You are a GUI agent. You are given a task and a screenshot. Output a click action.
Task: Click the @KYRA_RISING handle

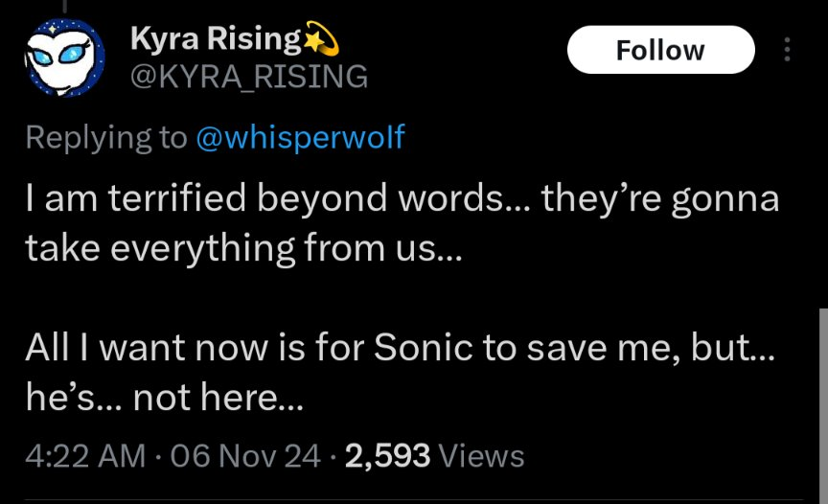tap(248, 76)
